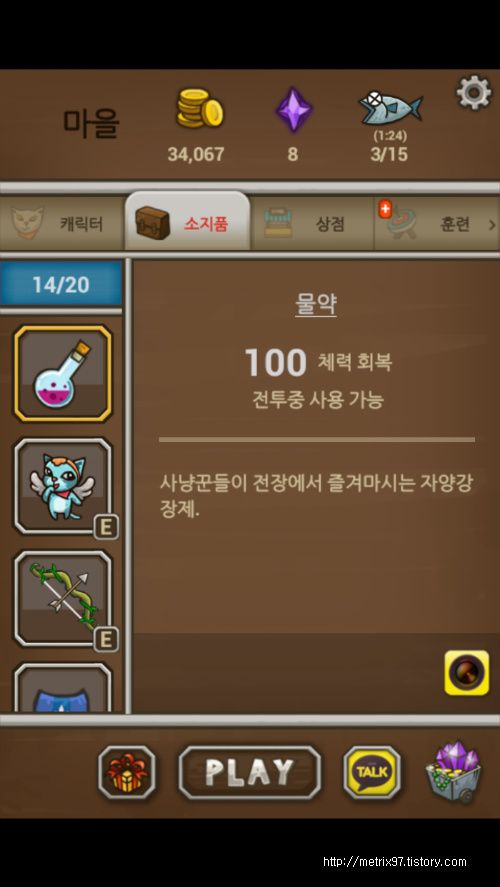The width and height of the screenshot is (500, 887).
Task: Switch to the 캐릭터 tab
Action: click(x=62, y=224)
